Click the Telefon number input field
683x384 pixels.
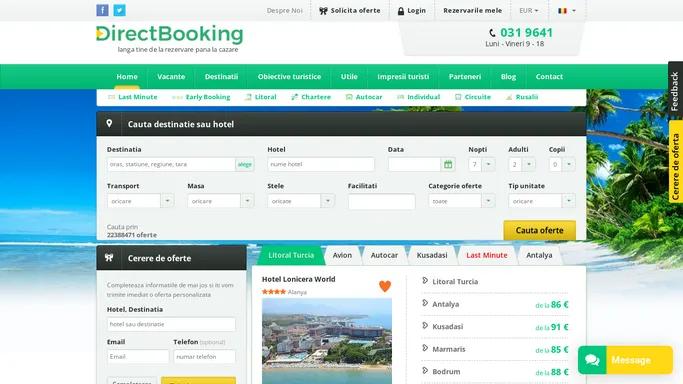(204, 357)
